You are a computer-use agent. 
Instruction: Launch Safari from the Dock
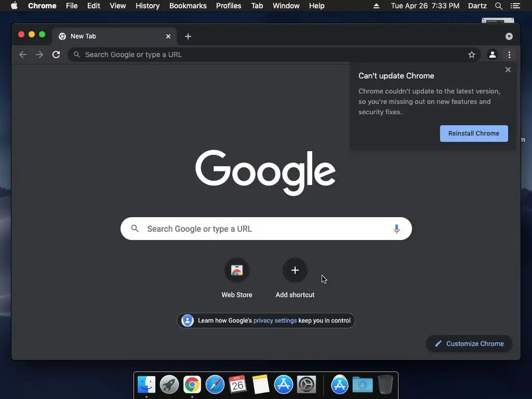coord(215,385)
